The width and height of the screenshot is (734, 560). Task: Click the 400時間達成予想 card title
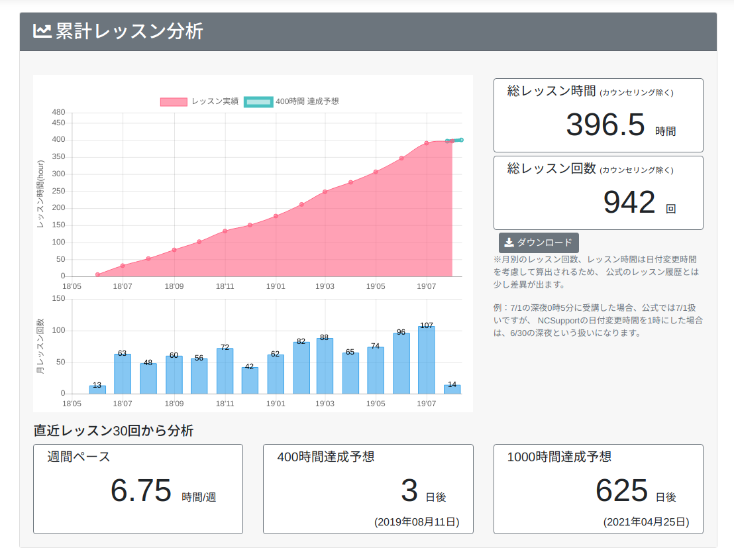tap(326, 457)
